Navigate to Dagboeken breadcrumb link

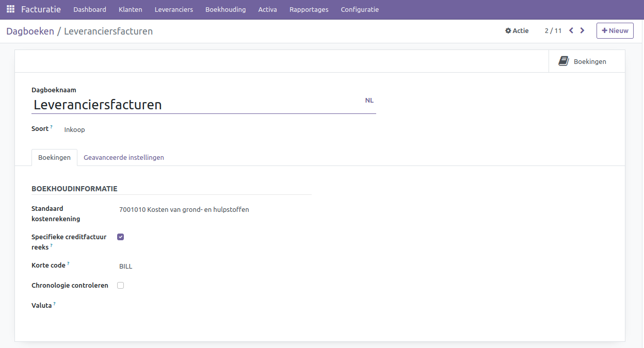click(x=30, y=31)
